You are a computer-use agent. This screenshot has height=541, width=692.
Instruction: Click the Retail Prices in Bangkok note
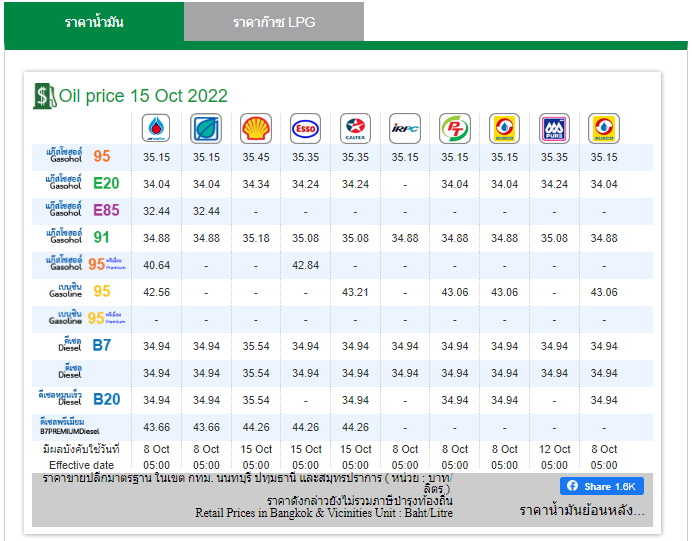pos(324,513)
